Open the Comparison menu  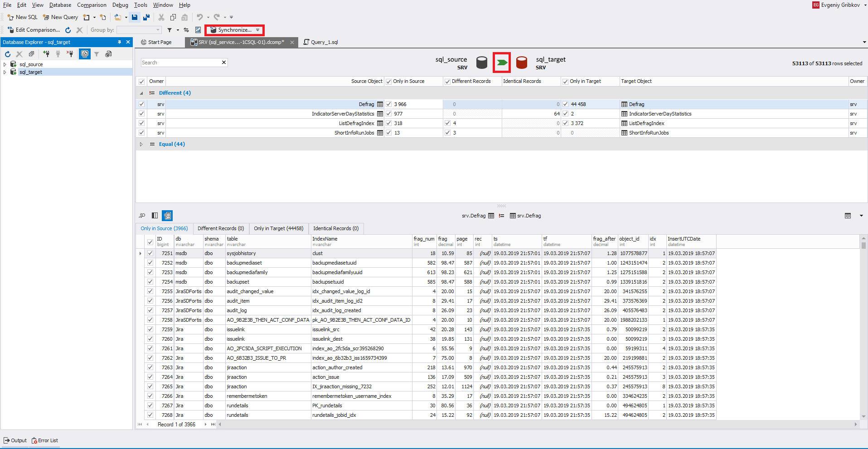coord(92,5)
